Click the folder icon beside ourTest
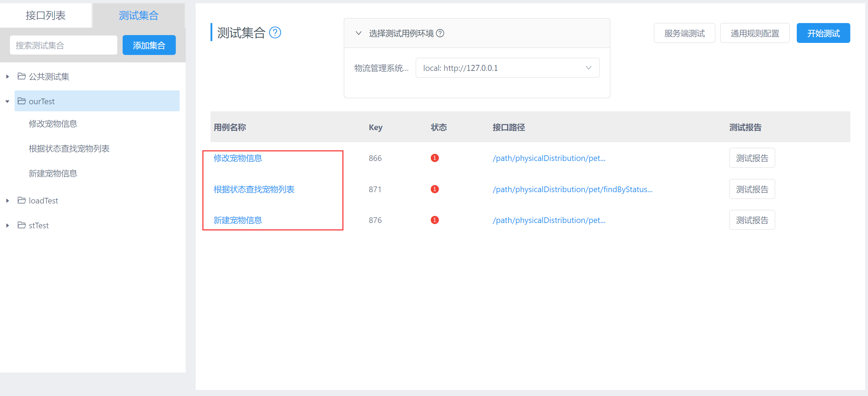 [x=21, y=101]
